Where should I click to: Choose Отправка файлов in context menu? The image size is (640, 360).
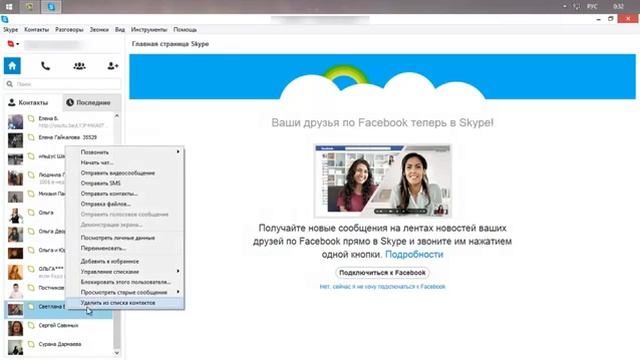coord(125,204)
